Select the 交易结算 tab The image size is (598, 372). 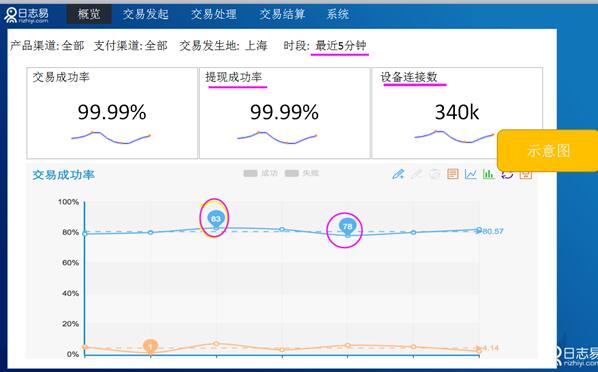(x=282, y=14)
